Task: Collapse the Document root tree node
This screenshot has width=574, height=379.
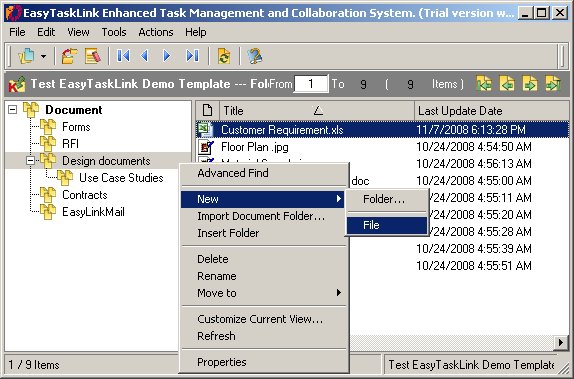Action: tap(12, 109)
